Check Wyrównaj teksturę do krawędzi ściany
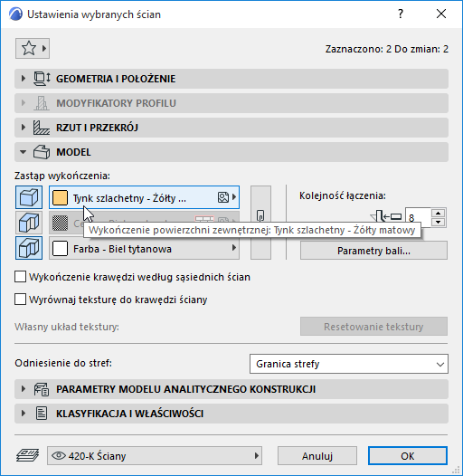The height and width of the screenshot is (476, 463). click(20, 300)
